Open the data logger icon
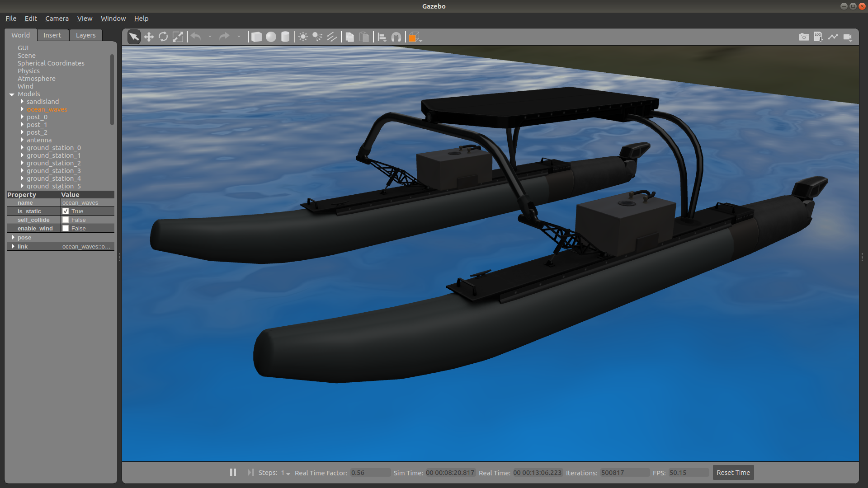 click(x=818, y=37)
